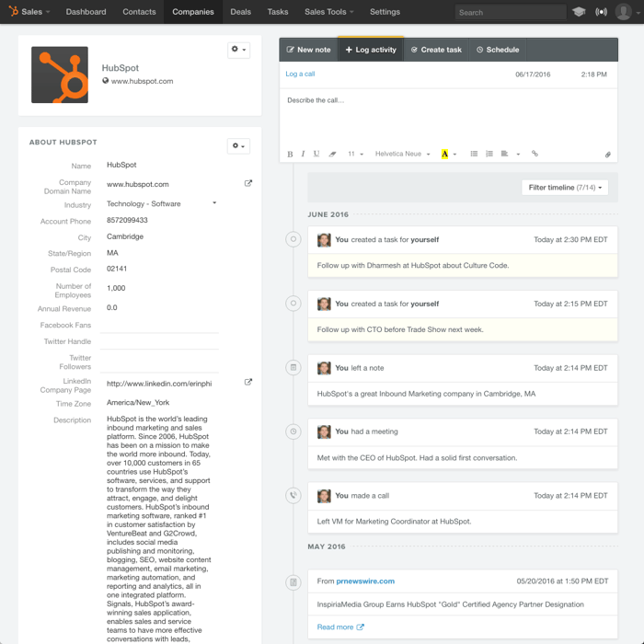
Task: Open the Tasks page
Action: point(278,12)
